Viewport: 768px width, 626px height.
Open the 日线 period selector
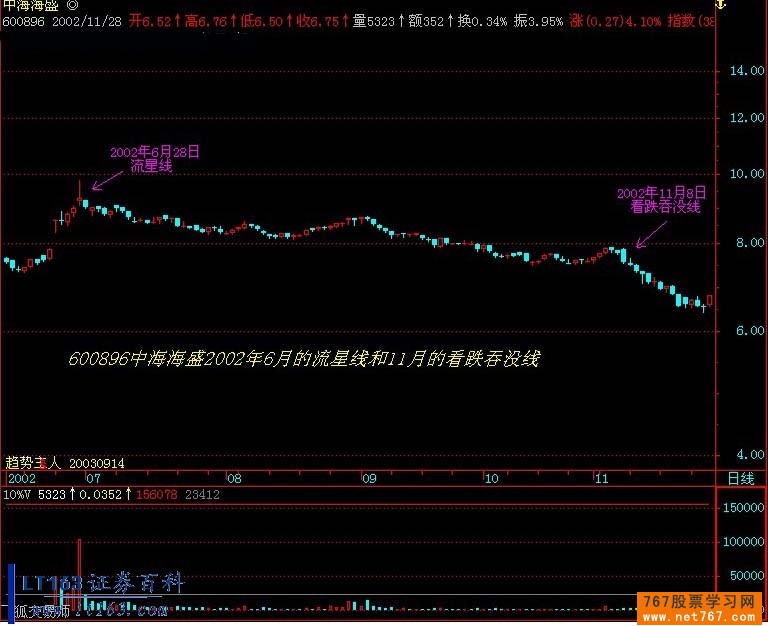(740, 479)
